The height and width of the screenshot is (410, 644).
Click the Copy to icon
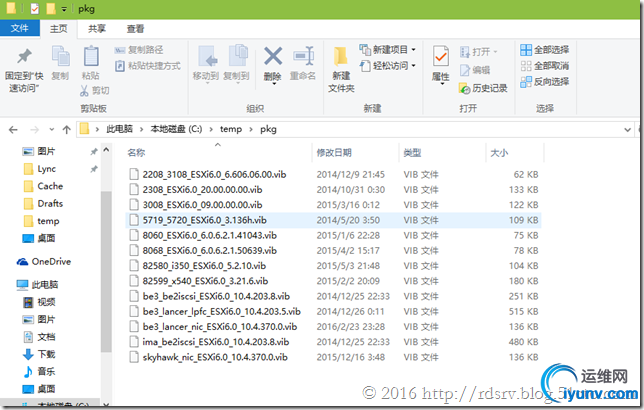[x=238, y=56]
